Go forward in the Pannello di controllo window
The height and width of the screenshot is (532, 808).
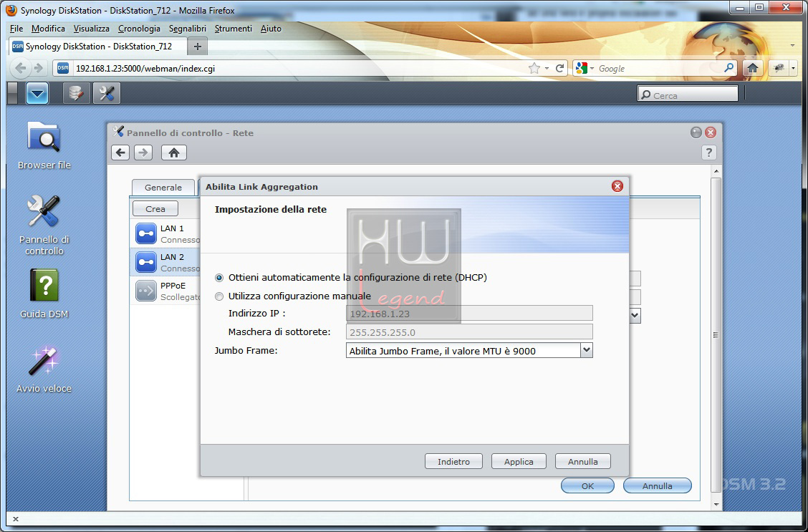pos(143,153)
